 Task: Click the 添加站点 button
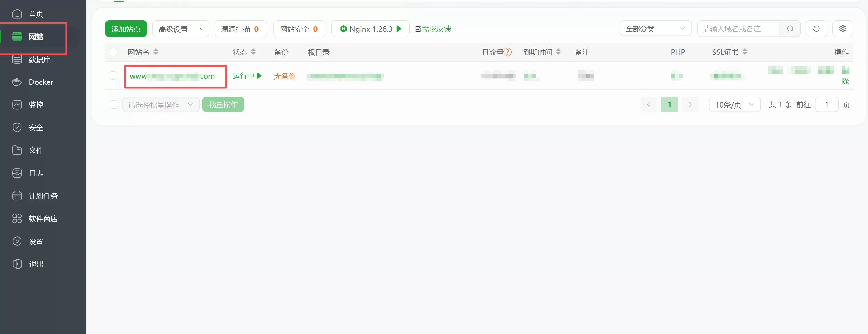(x=126, y=29)
